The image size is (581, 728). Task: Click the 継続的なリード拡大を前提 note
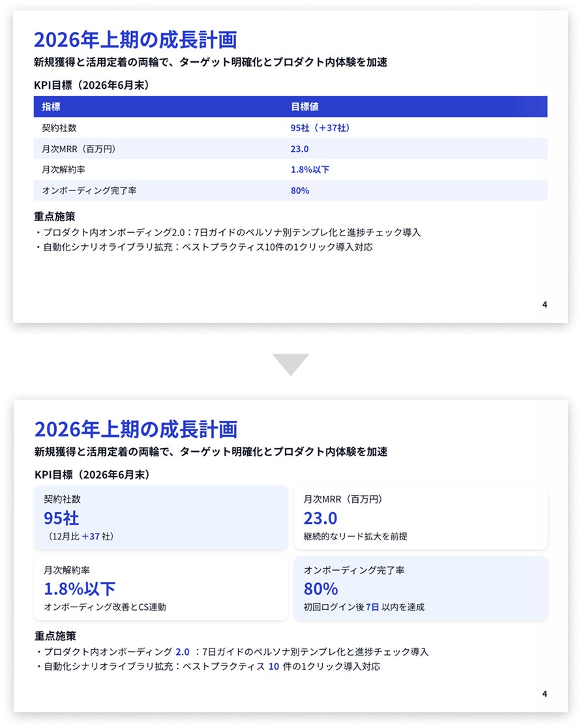click(355, 536)
